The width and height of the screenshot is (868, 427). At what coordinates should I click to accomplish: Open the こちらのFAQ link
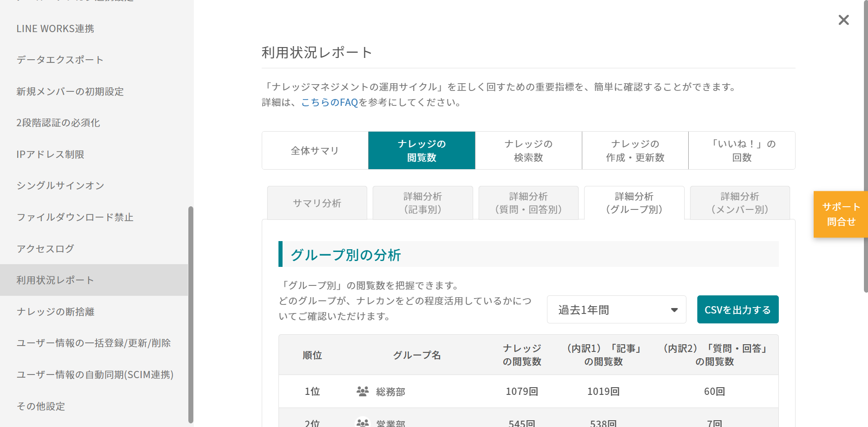[329, 103]
